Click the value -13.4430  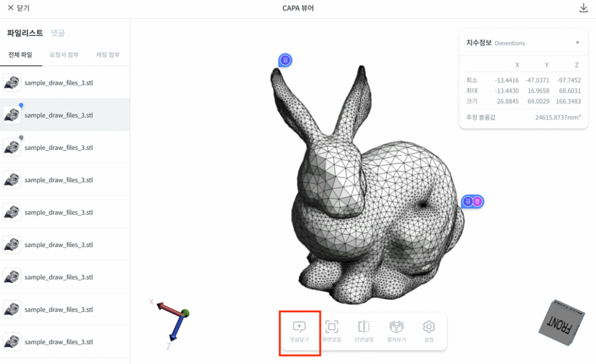[507, 91]
